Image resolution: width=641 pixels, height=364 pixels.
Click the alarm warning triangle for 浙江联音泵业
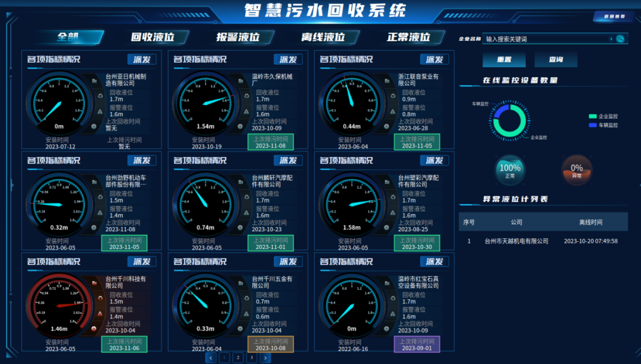pos(392,111)
